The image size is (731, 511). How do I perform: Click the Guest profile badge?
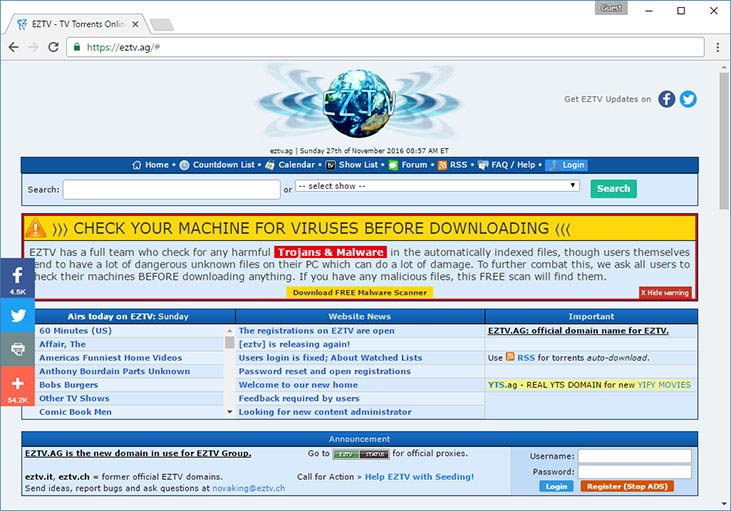click(x=611, y=8)
